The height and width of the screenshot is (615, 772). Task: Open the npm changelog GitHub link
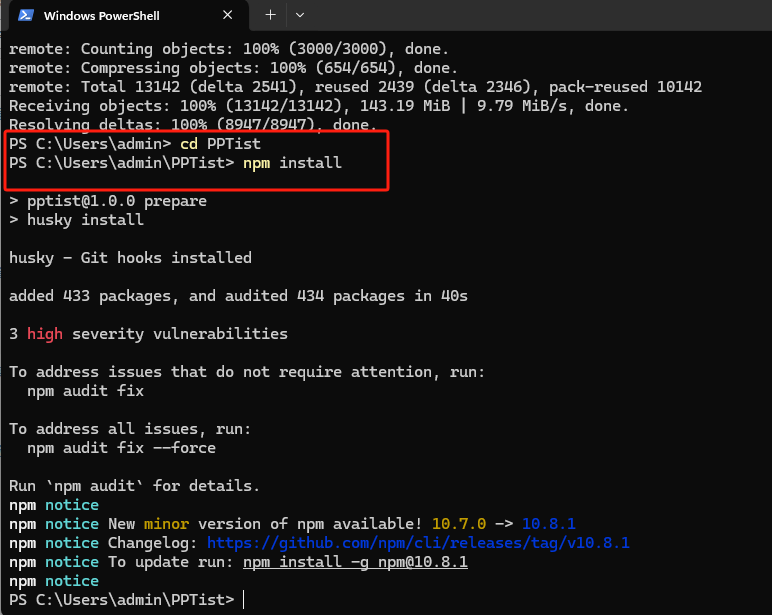(x=418, y=543)
